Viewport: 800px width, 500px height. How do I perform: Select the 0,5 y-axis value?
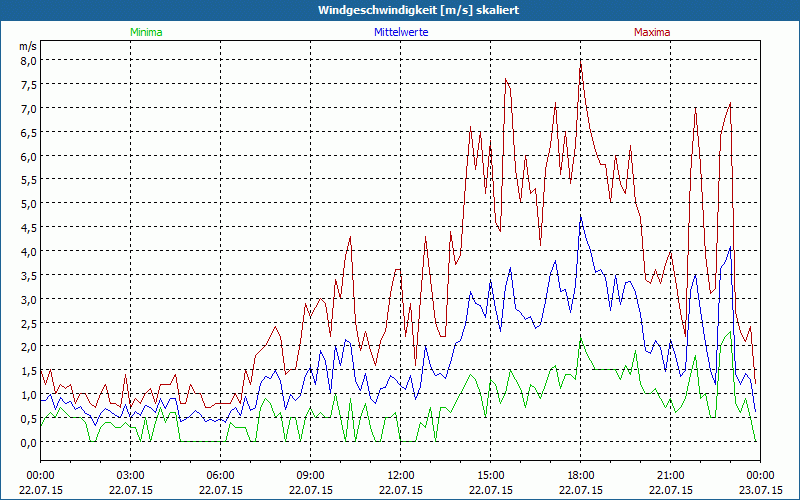29,419
